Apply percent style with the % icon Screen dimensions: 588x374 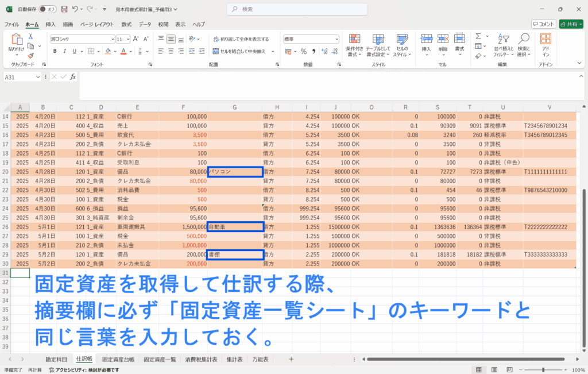(x=304, y=51)
